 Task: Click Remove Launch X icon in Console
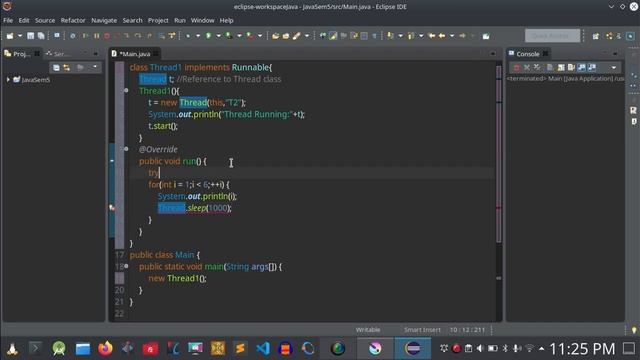coord(527,67)
